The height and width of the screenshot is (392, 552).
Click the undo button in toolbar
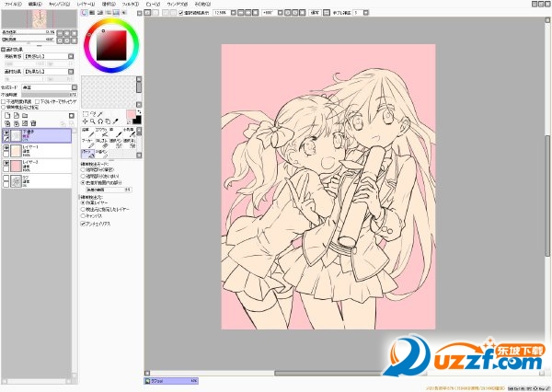coord(147,13)
